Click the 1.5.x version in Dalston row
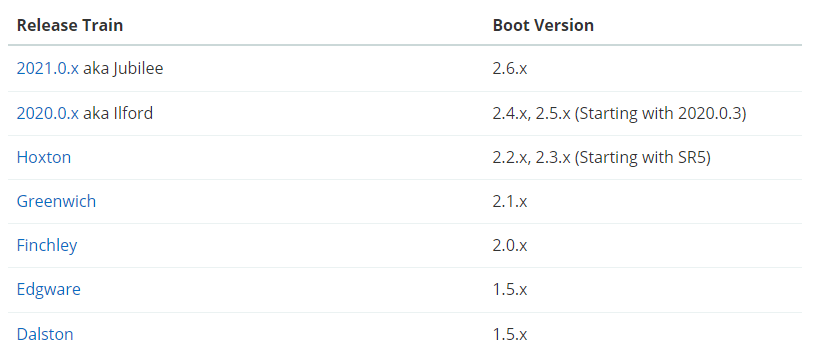This screenshot has height=363, width=821. (510, 334)
